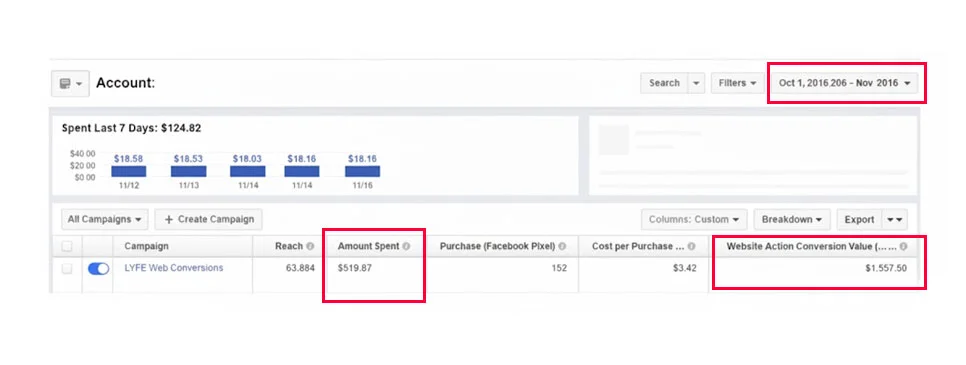Toggle the LYFE Web Conversions campaign switch
The image size is (966, 365).
[x=99, y=268]
